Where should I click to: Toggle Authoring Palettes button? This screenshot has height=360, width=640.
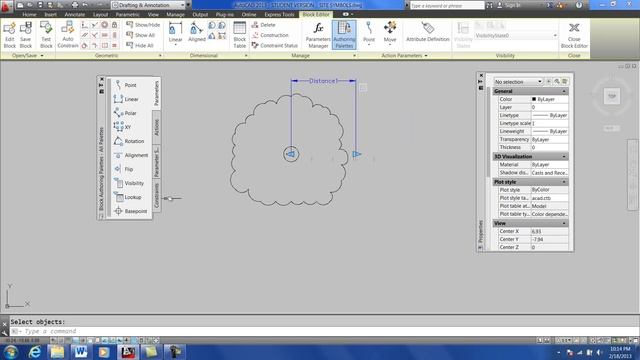[x=344, y=35]
